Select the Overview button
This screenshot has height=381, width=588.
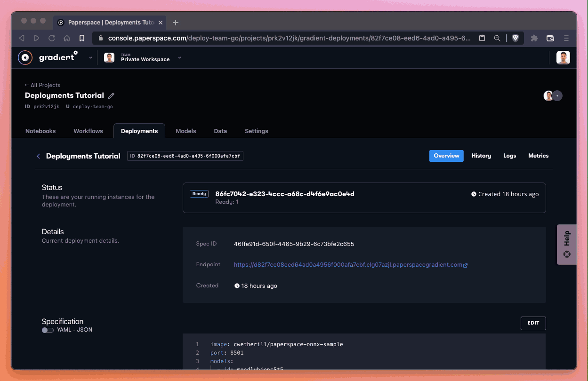point(446,156)
